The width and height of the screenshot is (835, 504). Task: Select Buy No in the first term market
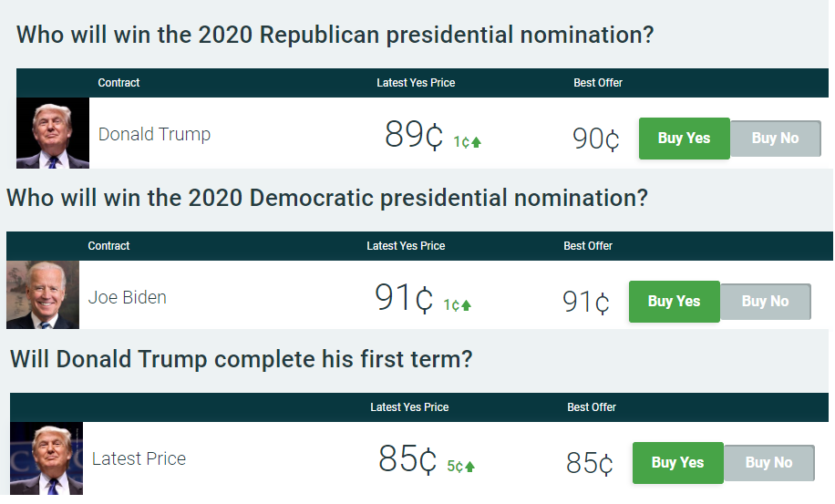[768, 463]
